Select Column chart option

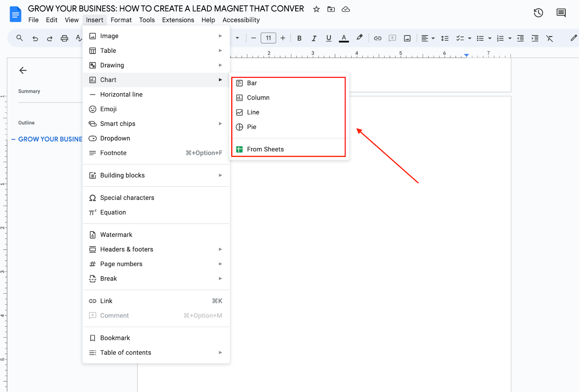tap(288, 98)
